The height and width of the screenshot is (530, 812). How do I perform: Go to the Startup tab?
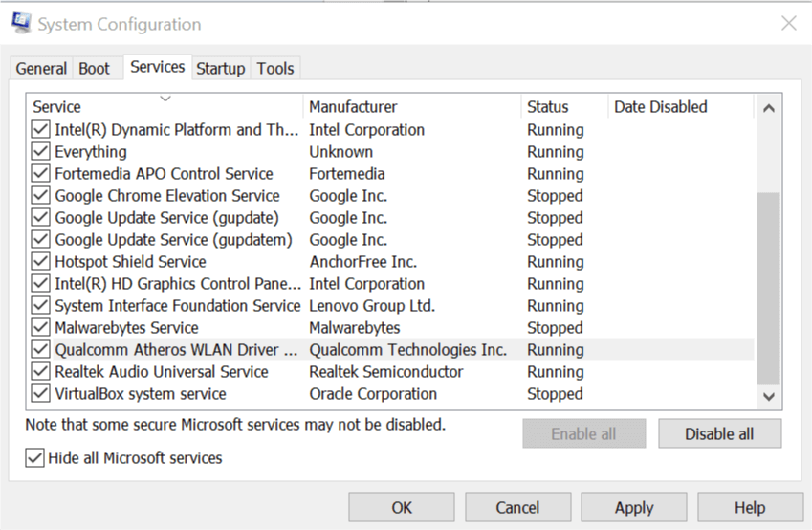pyautogui.click(x=220, y=69)
